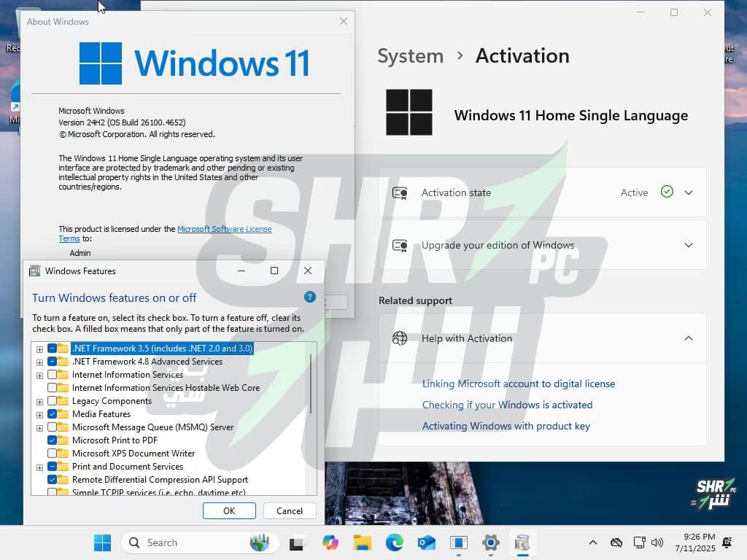Expand Upgrade your edition of Windows chevron
The image size is (747, 560).
click(x=689, y=245)
